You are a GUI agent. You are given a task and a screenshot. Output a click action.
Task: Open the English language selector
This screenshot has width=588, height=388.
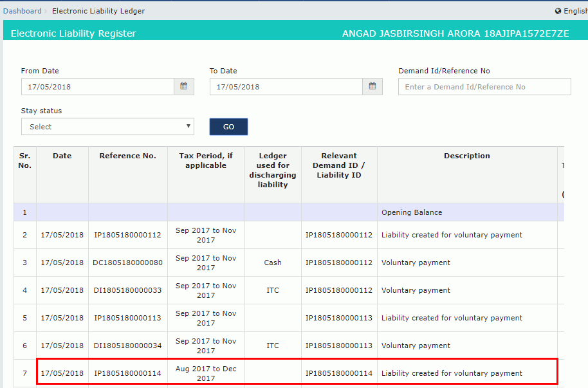tap(574, 11)
